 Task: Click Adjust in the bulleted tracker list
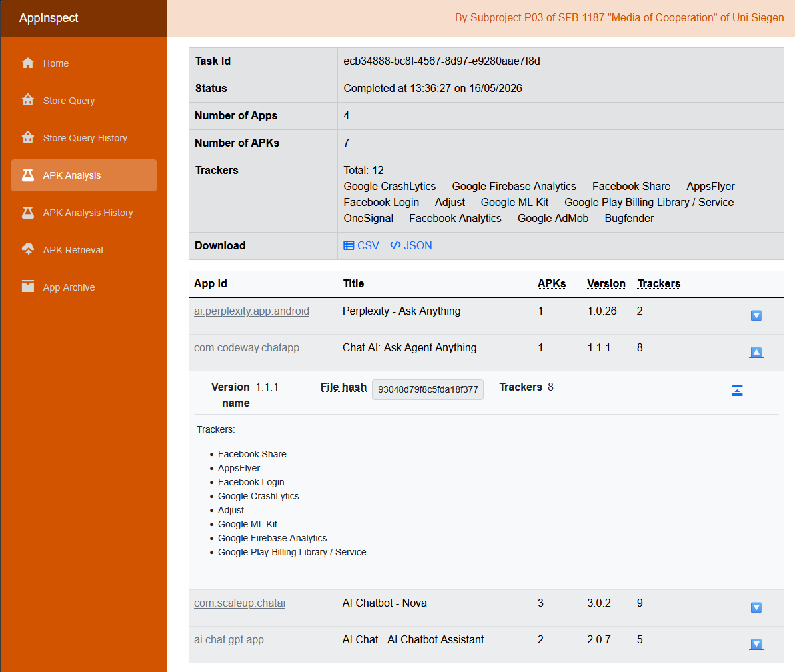tap(231, 510)
